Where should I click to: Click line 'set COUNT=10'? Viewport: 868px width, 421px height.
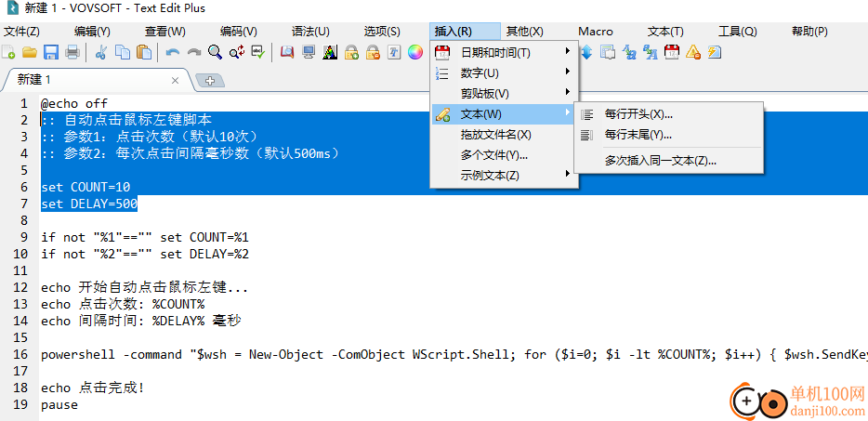point(85,187)
